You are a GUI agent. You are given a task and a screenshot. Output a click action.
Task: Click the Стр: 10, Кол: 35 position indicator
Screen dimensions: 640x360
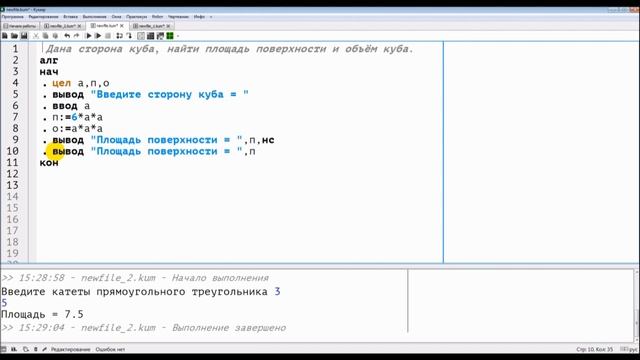pyautogui.click(x=595, y=349)
